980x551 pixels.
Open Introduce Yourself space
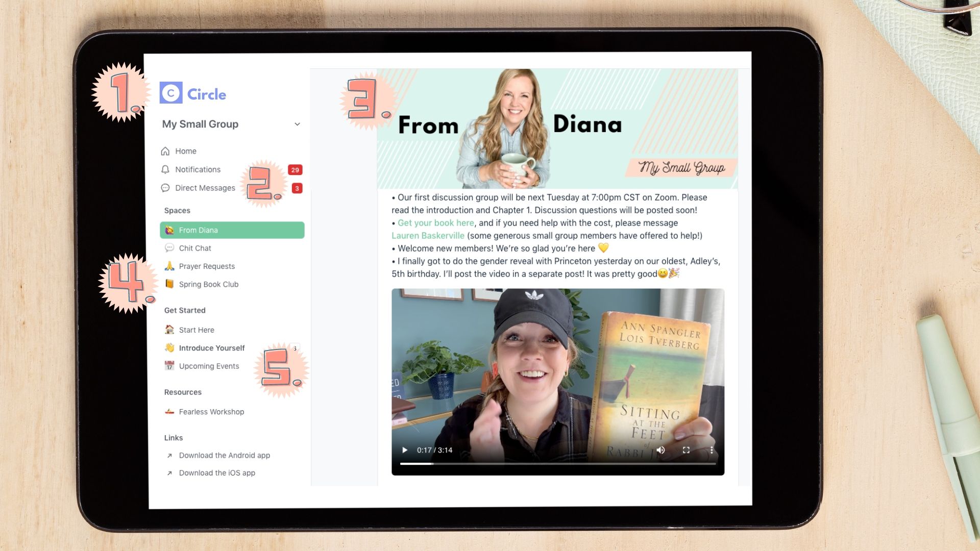click(211, 348)
